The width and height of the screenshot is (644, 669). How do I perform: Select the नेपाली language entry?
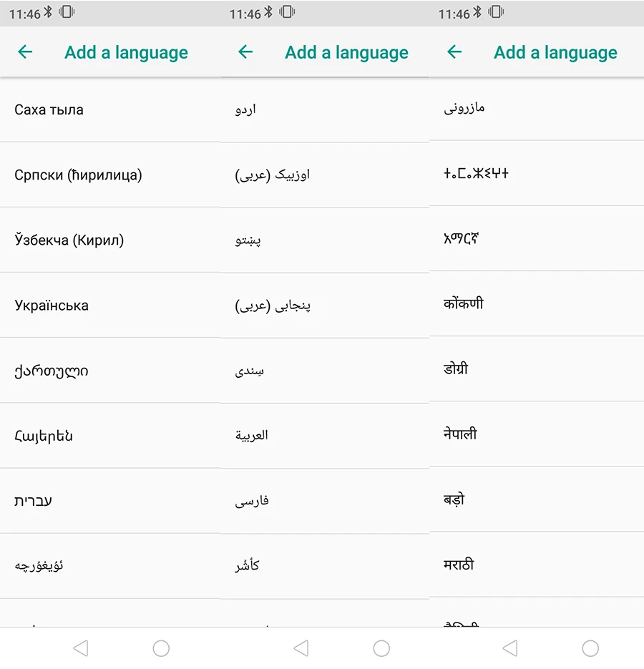(537, 434)
